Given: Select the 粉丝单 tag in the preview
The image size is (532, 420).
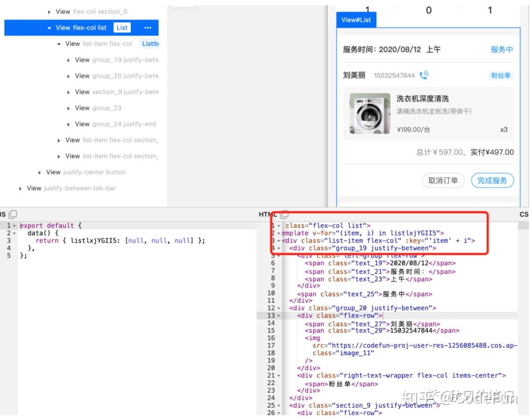Looking at the screenshot, I should [501, 75].
